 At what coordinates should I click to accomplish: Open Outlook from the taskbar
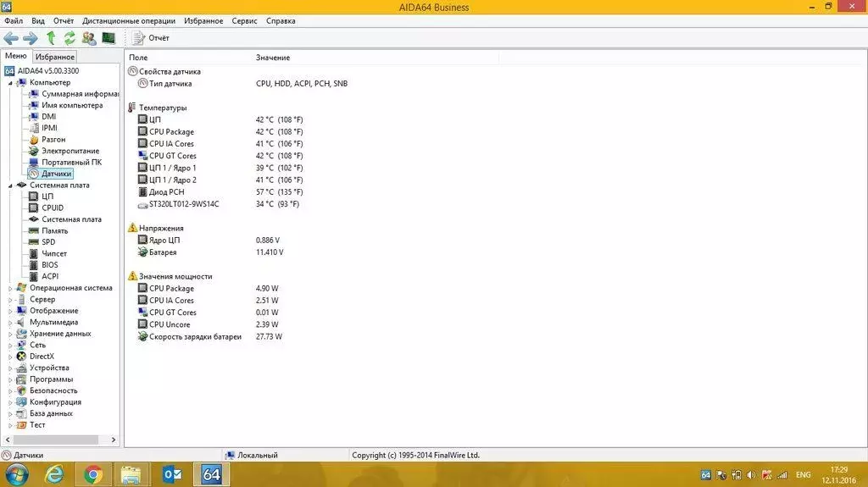173,475
